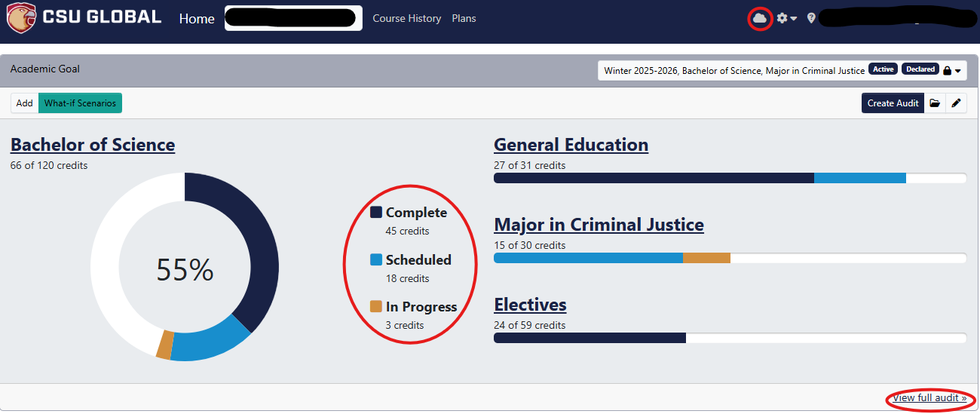Open the Major in Criminal Justice link

point(599,225)
